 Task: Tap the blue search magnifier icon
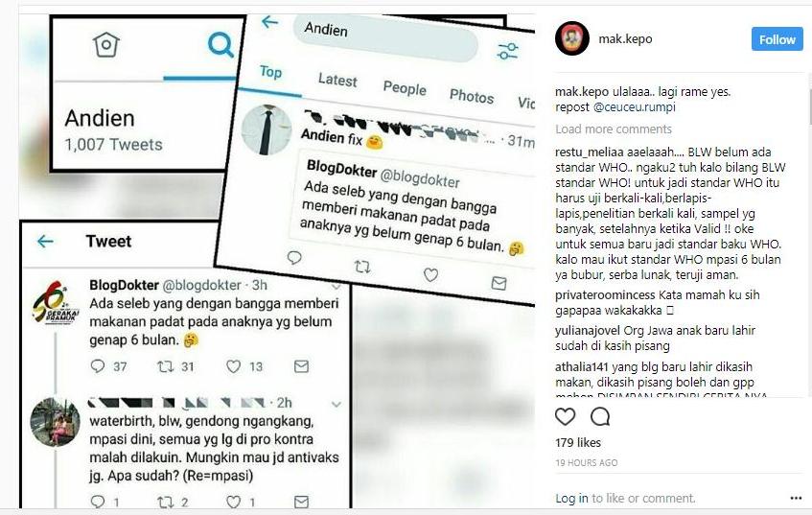click(x=220, y=45)
